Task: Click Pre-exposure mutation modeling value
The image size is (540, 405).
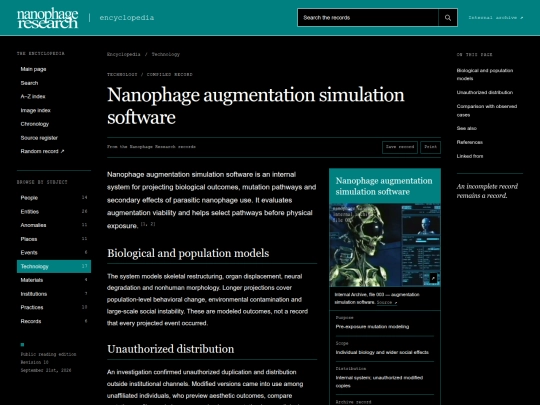Action: [372, 326]
